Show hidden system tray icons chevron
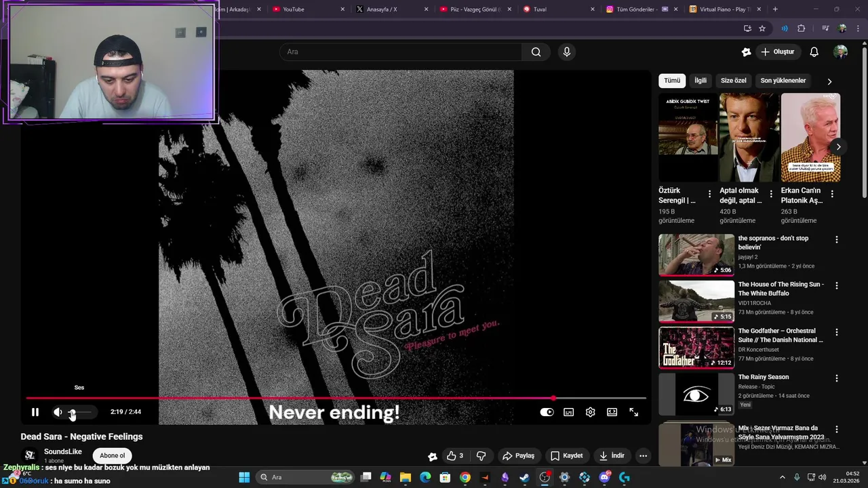 point(782,477)
